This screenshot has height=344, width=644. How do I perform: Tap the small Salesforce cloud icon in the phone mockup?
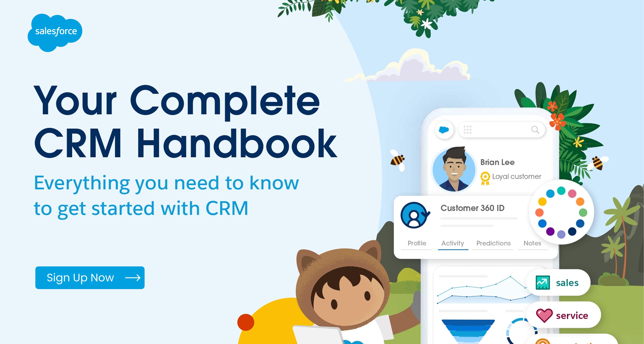pyautogui.click(x=444, y=130)
